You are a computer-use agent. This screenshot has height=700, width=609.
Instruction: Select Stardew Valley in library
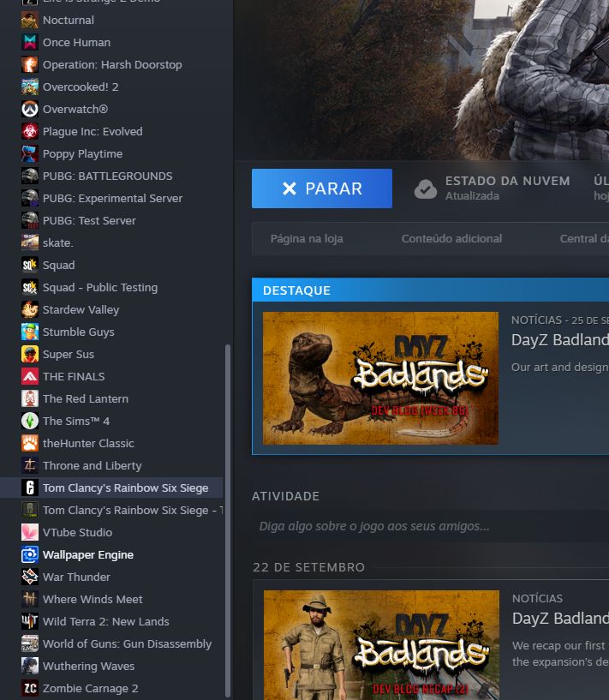111,310
